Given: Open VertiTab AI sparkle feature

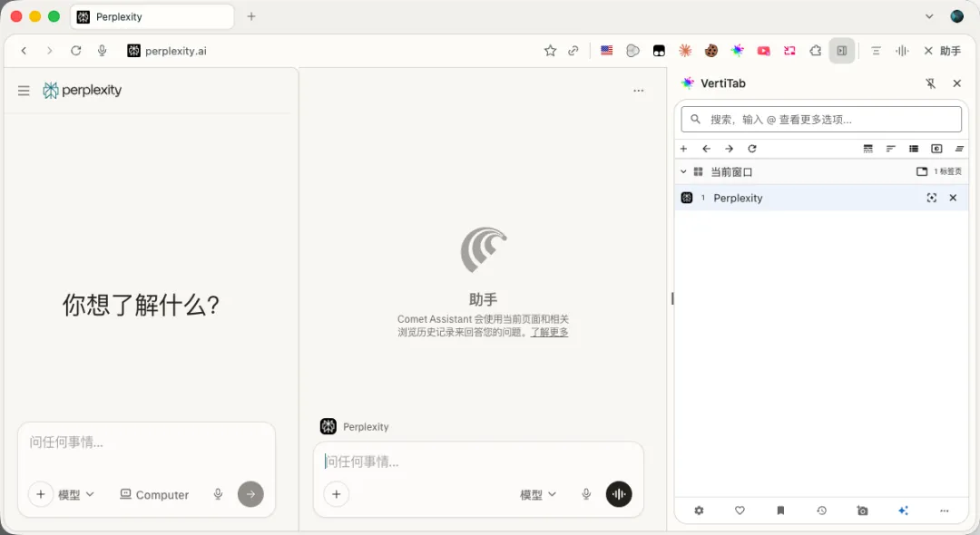Looking at the screenshot, I should pos(903,511).
